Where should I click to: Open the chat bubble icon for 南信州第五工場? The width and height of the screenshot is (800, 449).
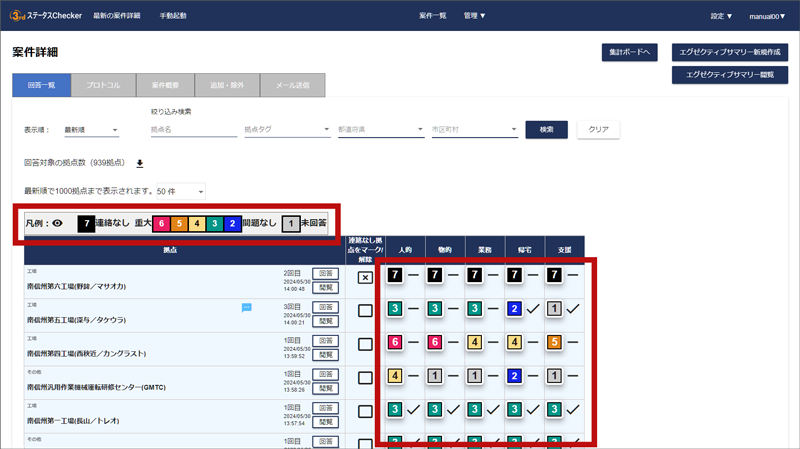(x=246, y=307)
